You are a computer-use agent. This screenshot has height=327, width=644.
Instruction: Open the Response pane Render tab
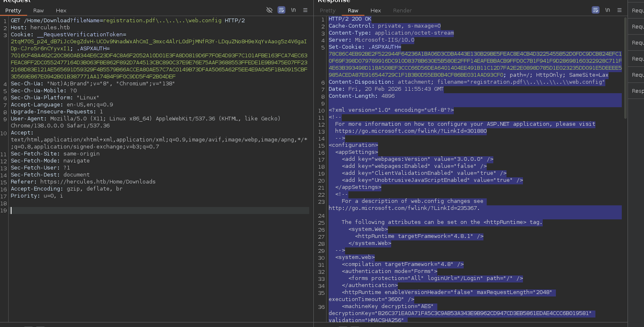point(402,10)
